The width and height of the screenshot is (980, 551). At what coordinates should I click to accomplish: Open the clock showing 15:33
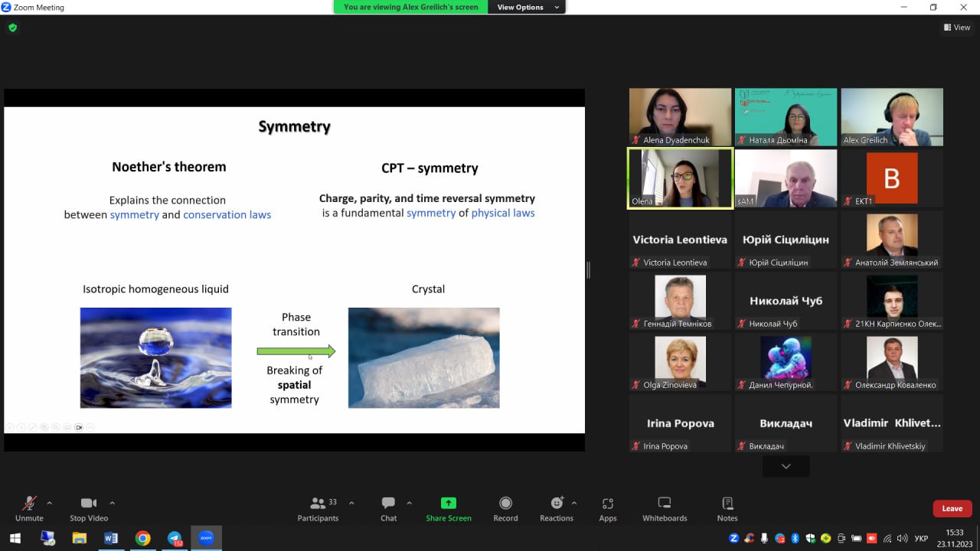[954, 538]
